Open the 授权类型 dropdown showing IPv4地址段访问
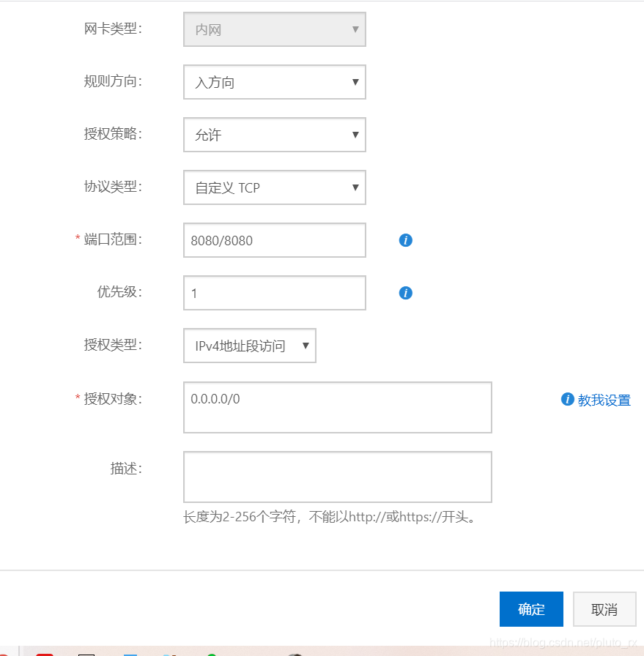 click(x=250, y=346)
